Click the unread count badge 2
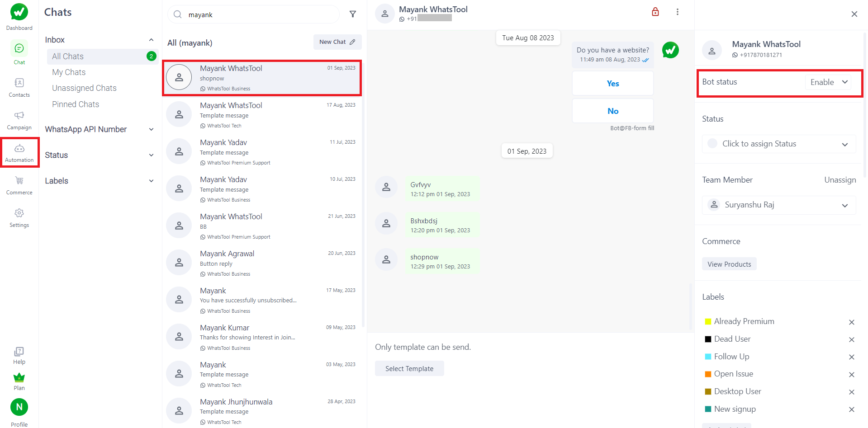The image size is (868, 428). click(x=151, y=56)
